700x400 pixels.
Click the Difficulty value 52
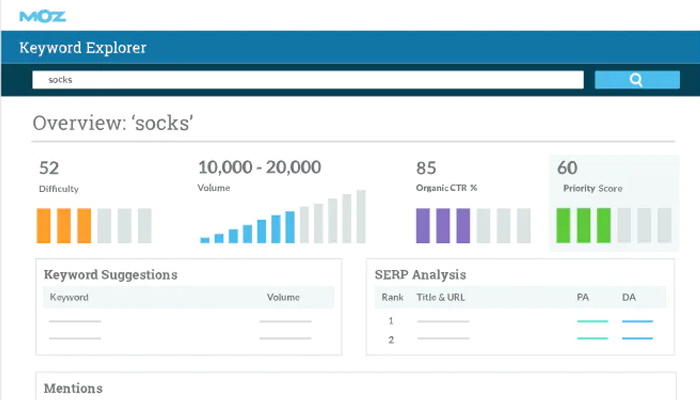49,168
